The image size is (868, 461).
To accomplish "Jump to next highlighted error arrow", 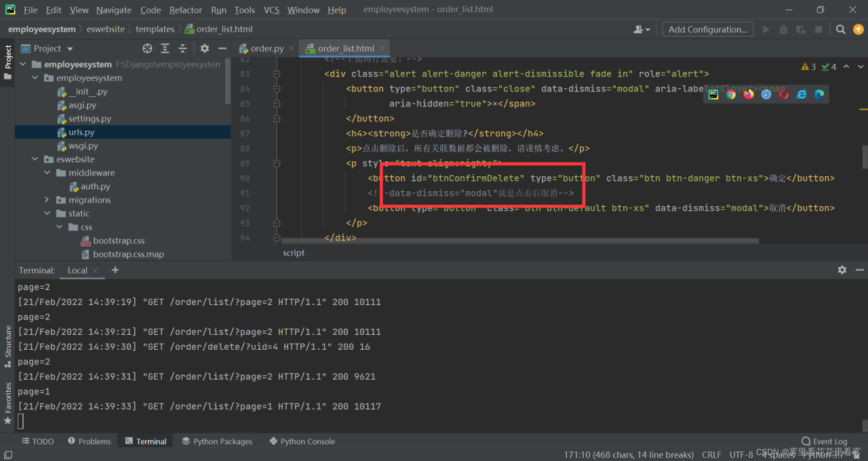I will 859,66.
